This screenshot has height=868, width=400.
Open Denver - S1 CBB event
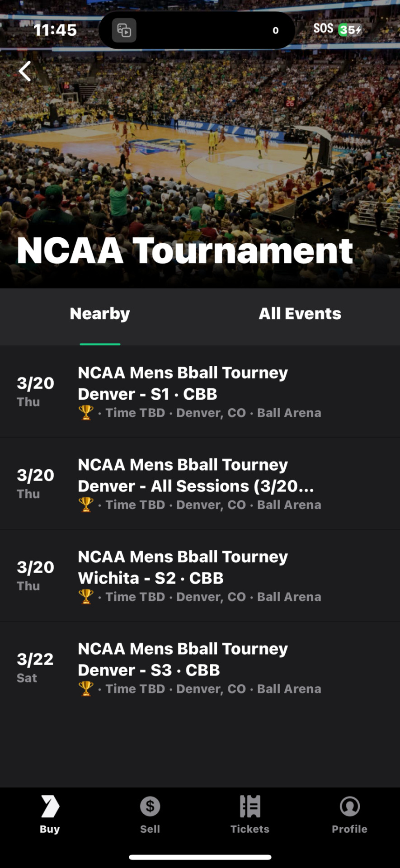[x=200, y=392]
